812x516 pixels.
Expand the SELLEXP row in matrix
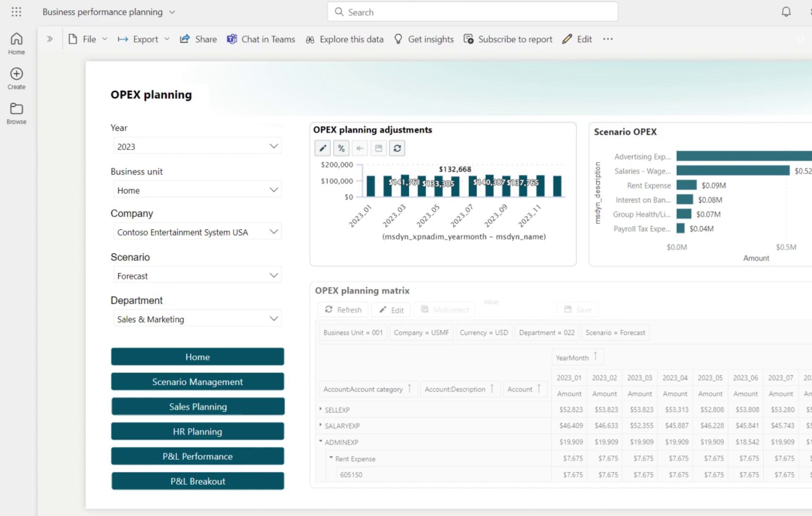[x=321, y=409]
